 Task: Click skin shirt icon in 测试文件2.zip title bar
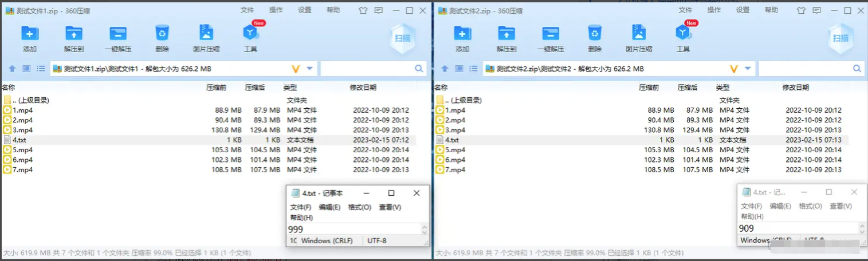pyautogui.click(x=801, y=10)
